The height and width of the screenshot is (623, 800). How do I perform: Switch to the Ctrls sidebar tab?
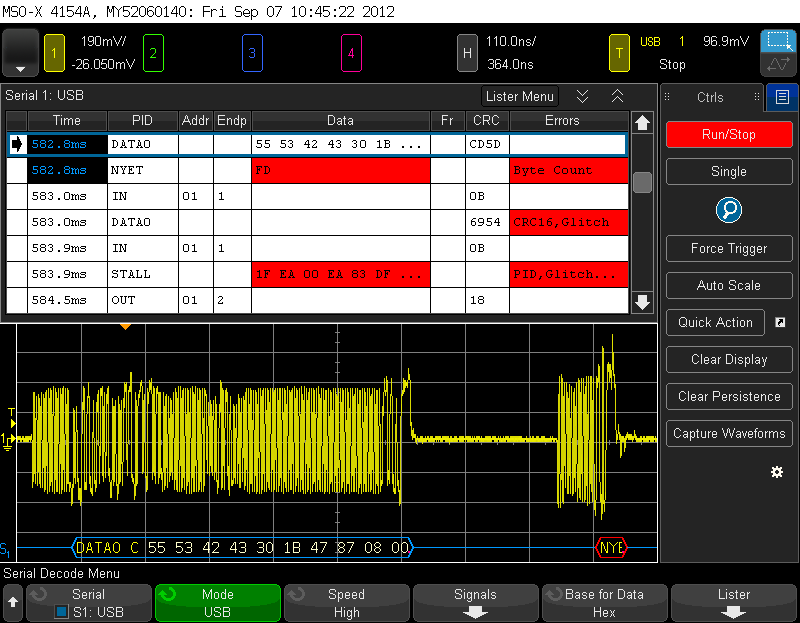pos(710,98)
